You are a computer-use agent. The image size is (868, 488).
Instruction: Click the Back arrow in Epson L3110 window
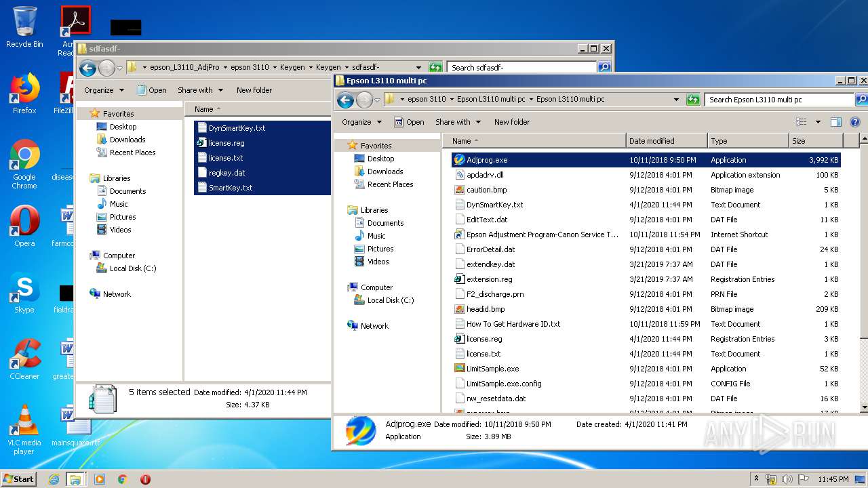point(345,100)
